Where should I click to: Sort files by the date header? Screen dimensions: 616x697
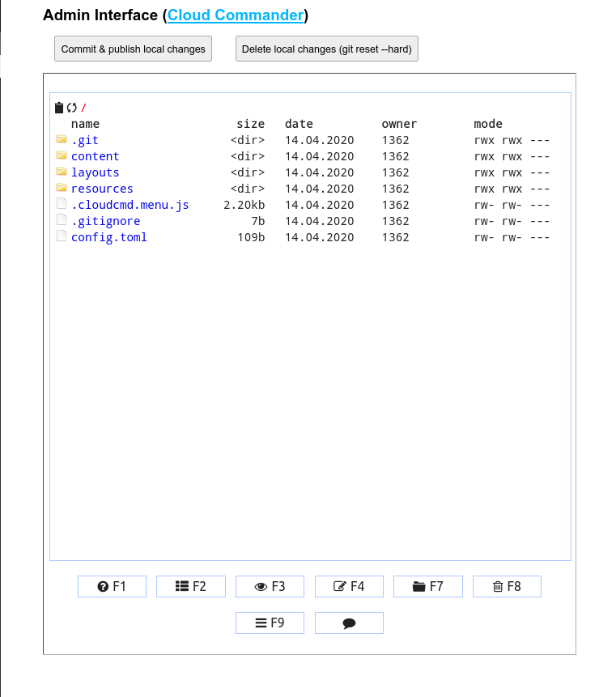coord(300,124)
